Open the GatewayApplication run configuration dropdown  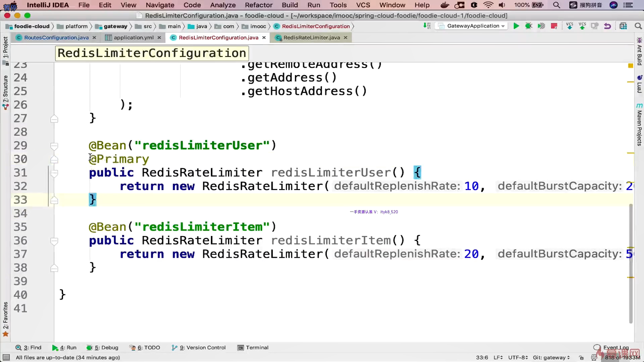(473, 26)
